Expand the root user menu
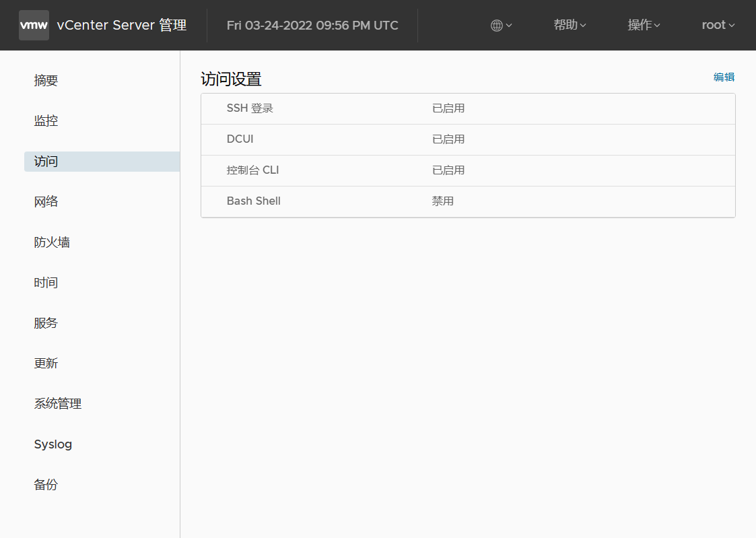This screenshot has width=756, height=538. coord(718,26)
